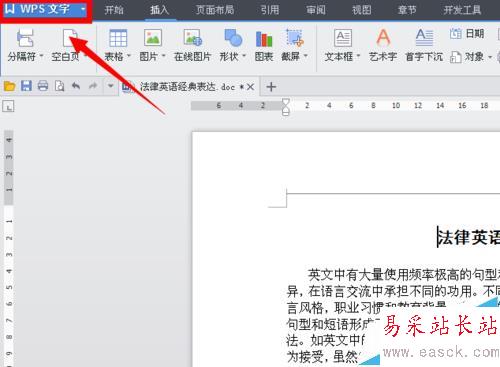Insert 艺术字 word art
Viewport: 500px width, 367px height.
(x=383, y=45)
